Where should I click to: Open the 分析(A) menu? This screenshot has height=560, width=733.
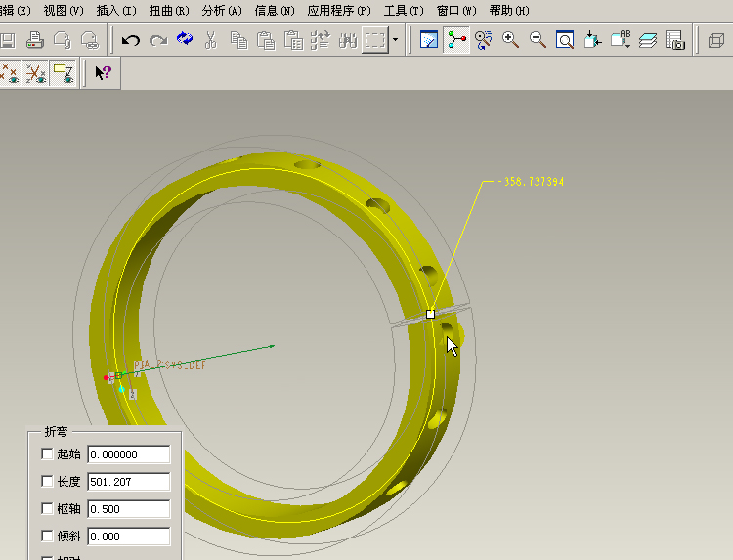coord(221,11)
